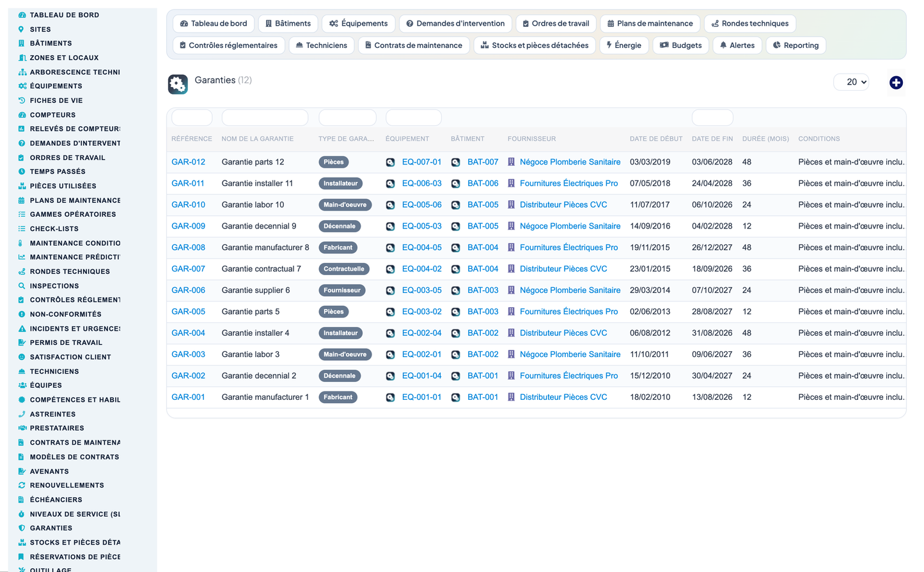The height and width of the screenshot is (572, 924).
Task: Click the Équipement column filter field
Action: click(413, 118)
